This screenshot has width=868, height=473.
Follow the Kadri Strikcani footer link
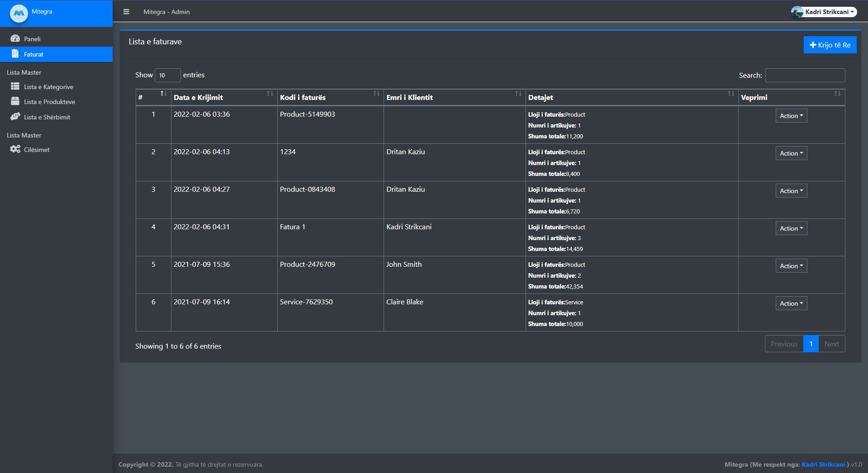pos(823,464)
